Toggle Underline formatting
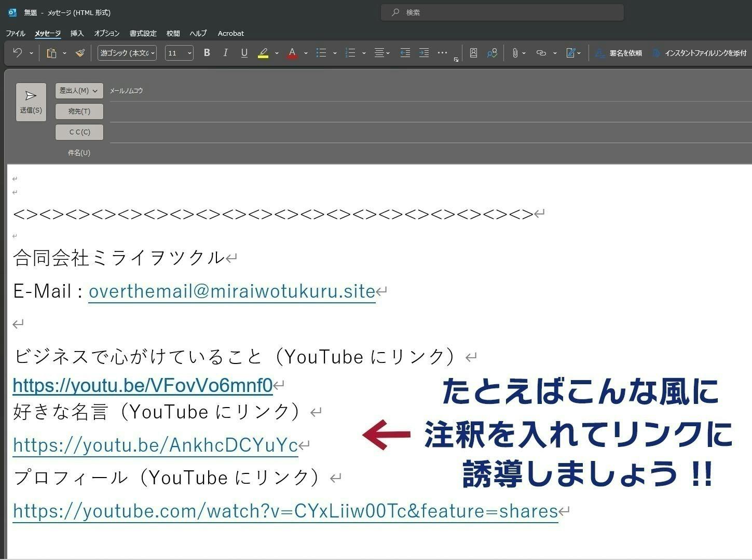Image resolution: width=752 pixels, height=560 pixels. tap(244, 53)
